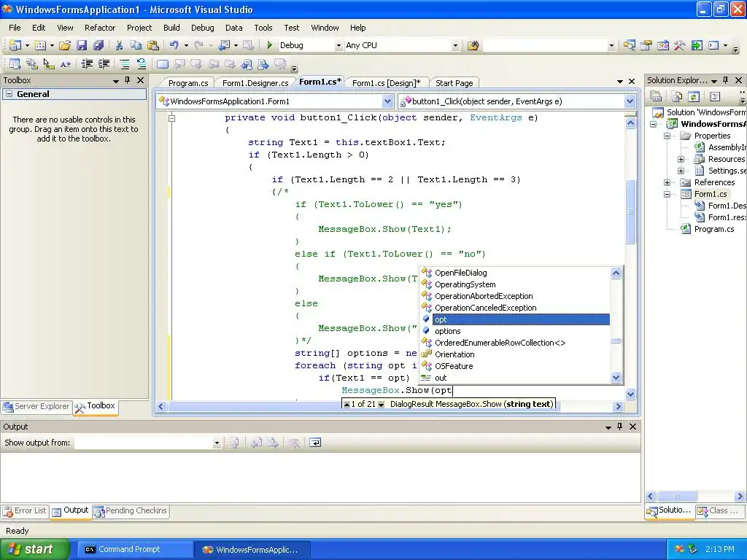
Task: Open the Debug configuration dropdown
Action: coord(338,45)
